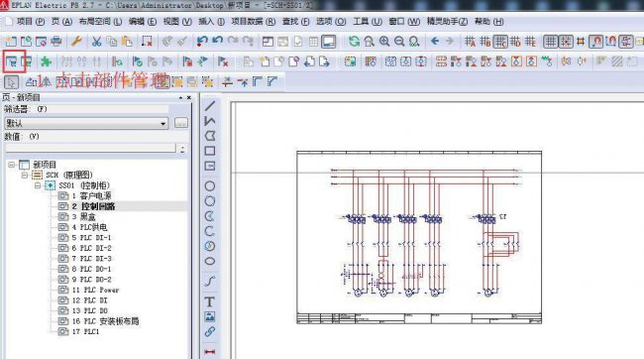
Task: Click the selection arrow pointer tool
Action: [11, 82]
